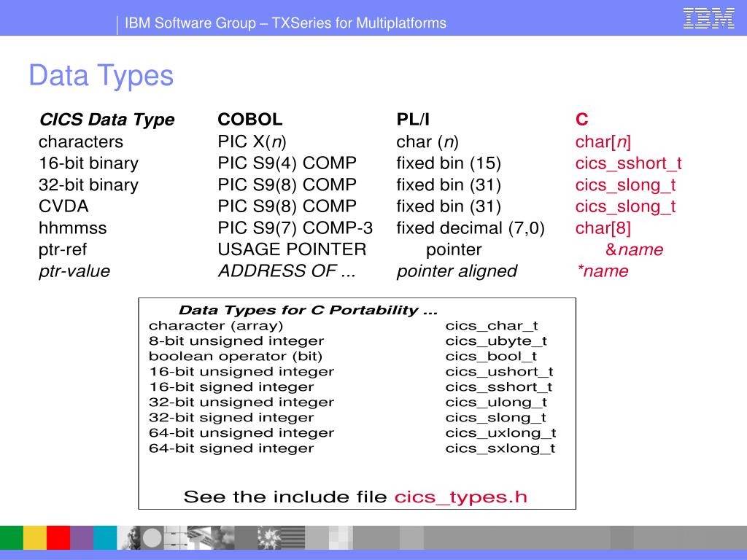Select the "Data Types" slide title
This screenshot has width=747, height=560.
click(101, 75)
